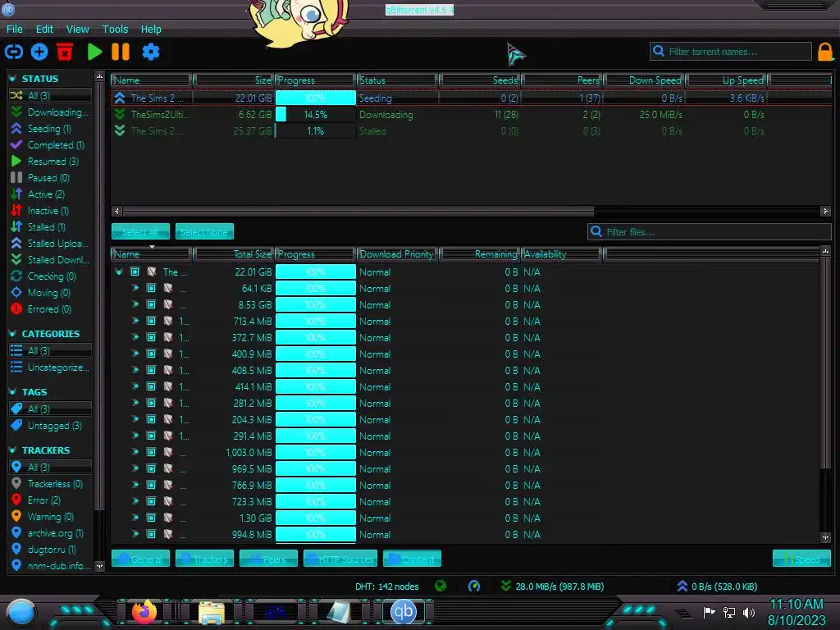The height and width of the screenshot is (630, 840).
Task: Select the Inactive (1) filter
Action: (49, 211)
